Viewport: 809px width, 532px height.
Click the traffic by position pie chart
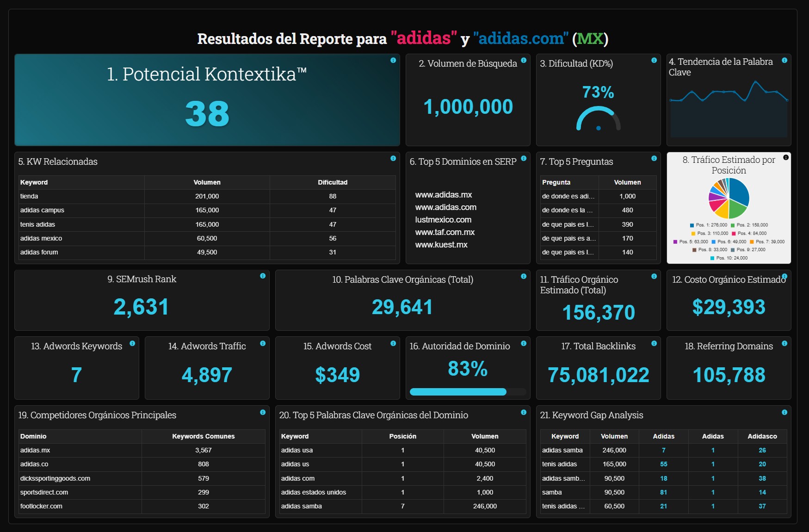729,198
